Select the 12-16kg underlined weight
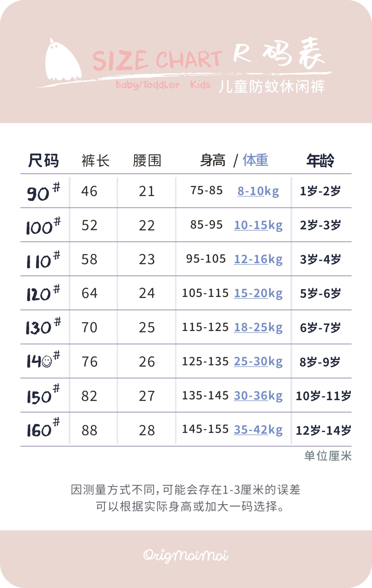Image resolution: width=372 pixels, height=588 pixels. pos(258,259)
